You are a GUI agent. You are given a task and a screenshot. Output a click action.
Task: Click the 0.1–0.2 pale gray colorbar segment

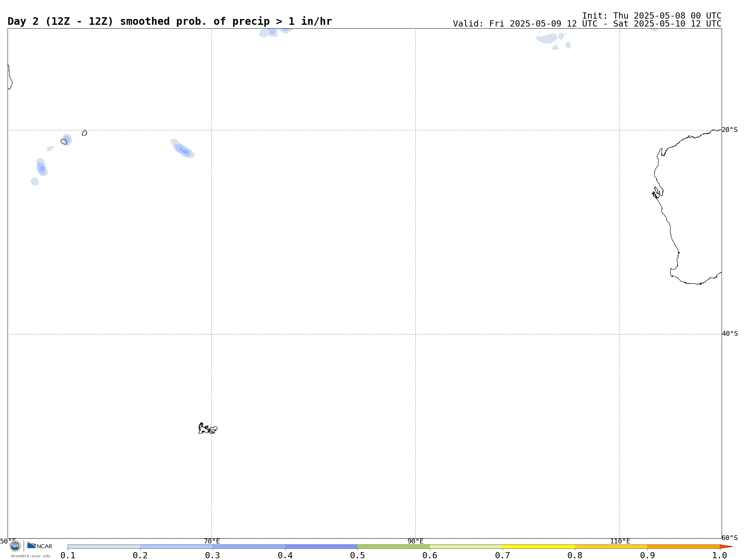[x=104, y=547]
